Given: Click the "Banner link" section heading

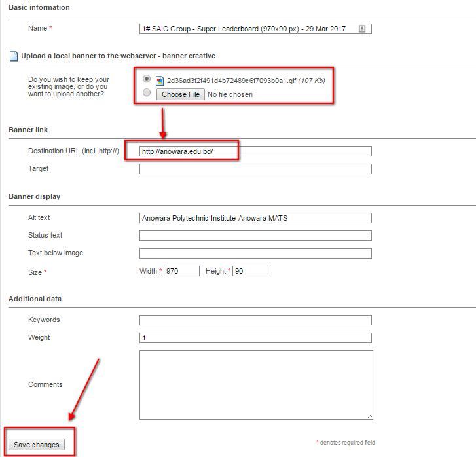Looking at the screenshot, I should tap(28, 130).
